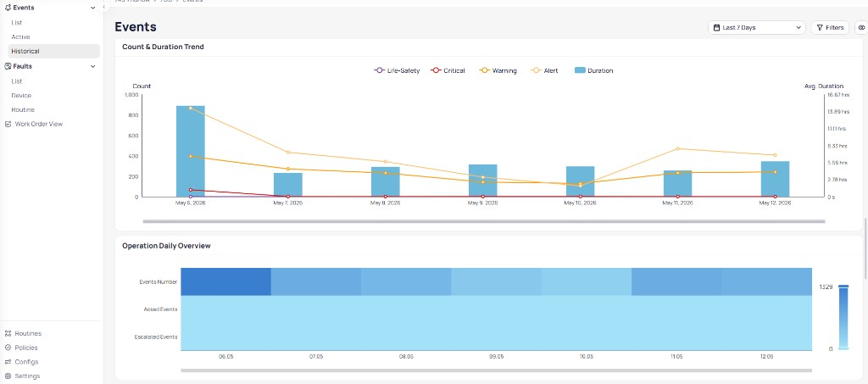Click the heatmap color scale top handle
Viewport: 868px width, 384px height.
pyautogui.click(x=843, y=286)
